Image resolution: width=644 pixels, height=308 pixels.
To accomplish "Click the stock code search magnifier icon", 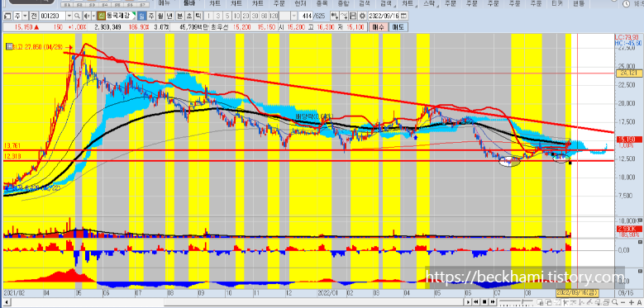I will click(x=77, y=16).
